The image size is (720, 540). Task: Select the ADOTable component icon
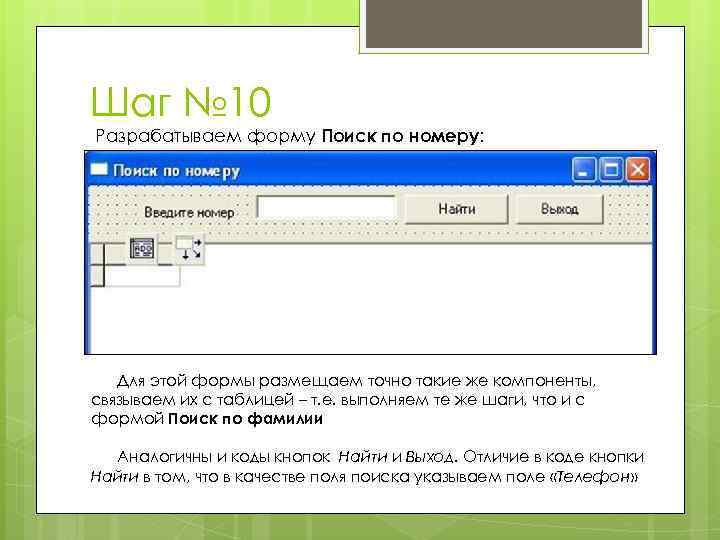(x=142, y=249)
